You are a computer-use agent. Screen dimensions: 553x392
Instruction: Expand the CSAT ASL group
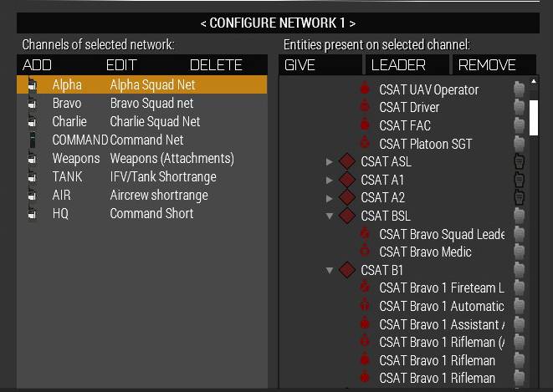click(x=330, y=161)
